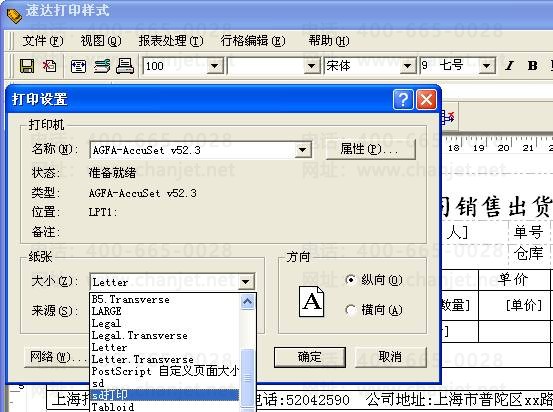
Task: Collapse the paper size Letter dropdown
Action: coord(245,282)
